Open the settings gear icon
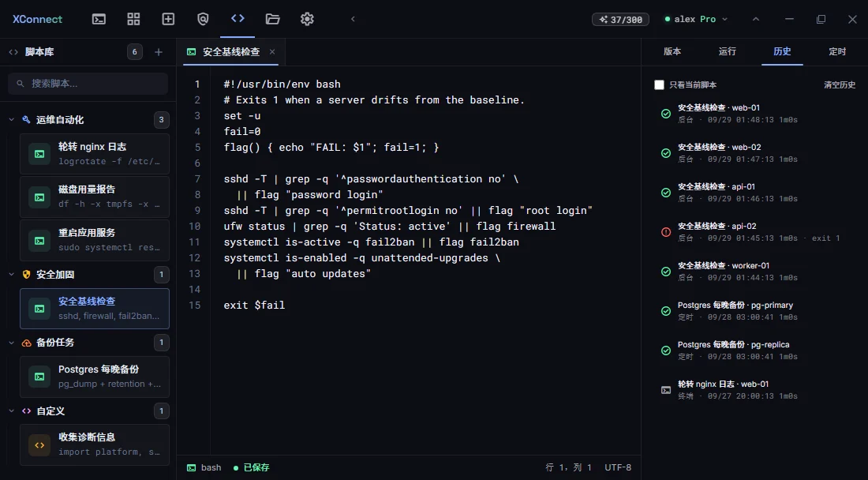This screenshot has width=868, height=480. 307,19
